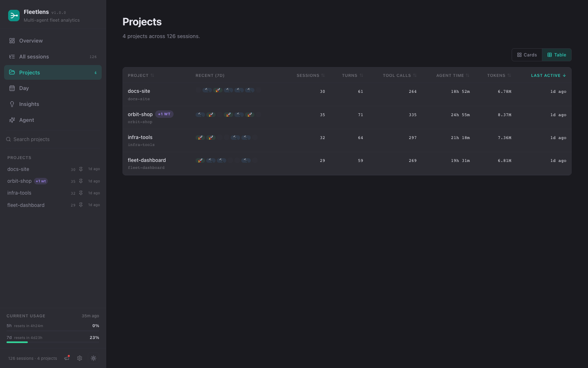The image size is (588, 368).
Task: Click '59' turns cell
Action: (x=361, y=161)
